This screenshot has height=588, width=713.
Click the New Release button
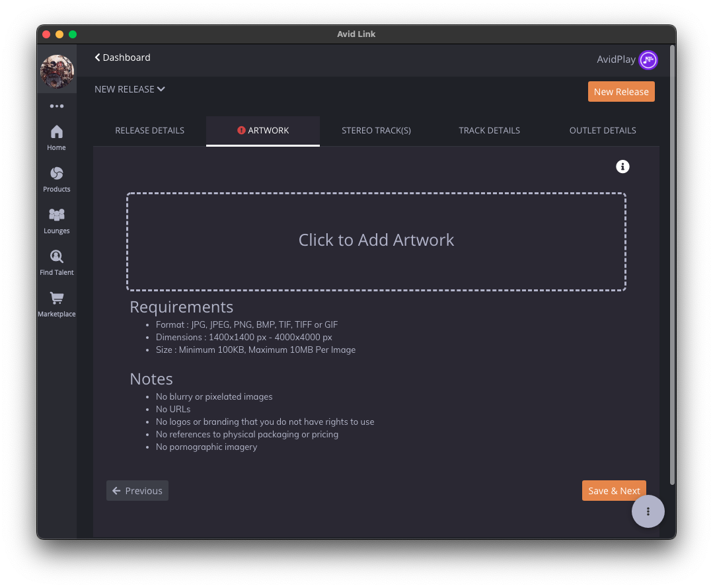(x=621, y=91)
